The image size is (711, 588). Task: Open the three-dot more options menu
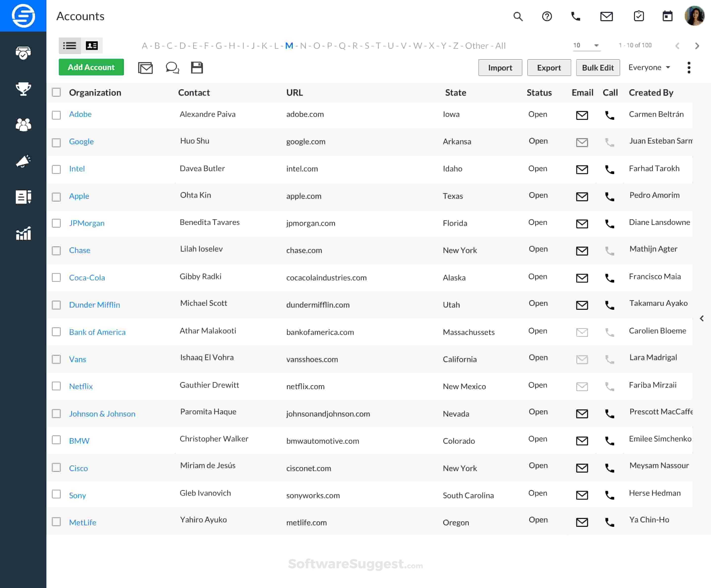[689, 67]
